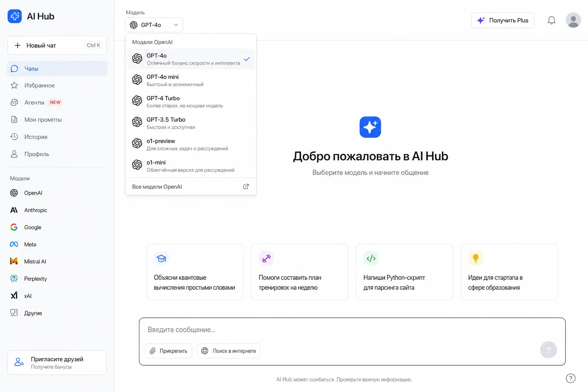Image resolution: width=588 pixels, height=392 pixels.
Task: Click the Perplexity logo icon
Action: point(14,279)
